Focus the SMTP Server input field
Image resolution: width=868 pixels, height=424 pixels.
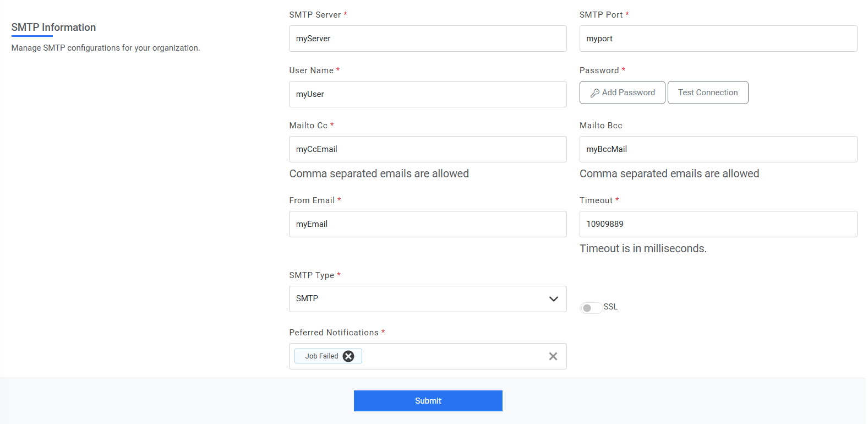click(427, 39)
